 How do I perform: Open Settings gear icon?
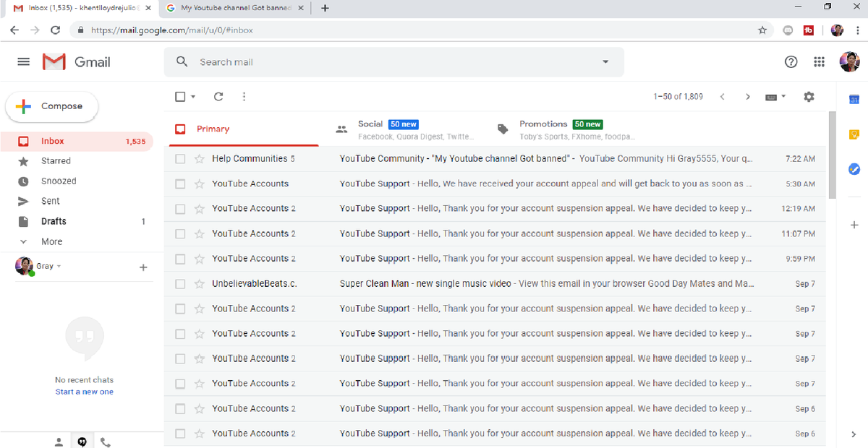tap(809, 97)
